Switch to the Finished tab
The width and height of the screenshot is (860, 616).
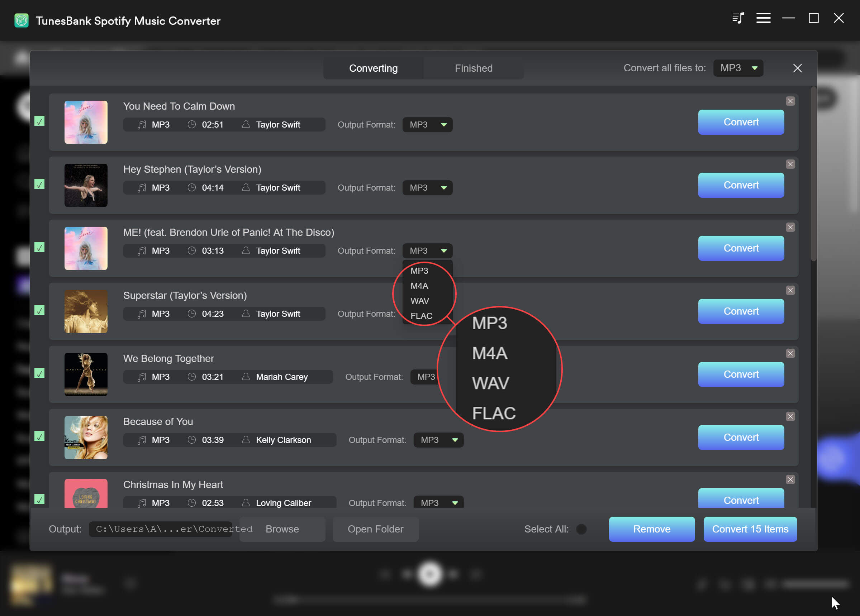473,68
